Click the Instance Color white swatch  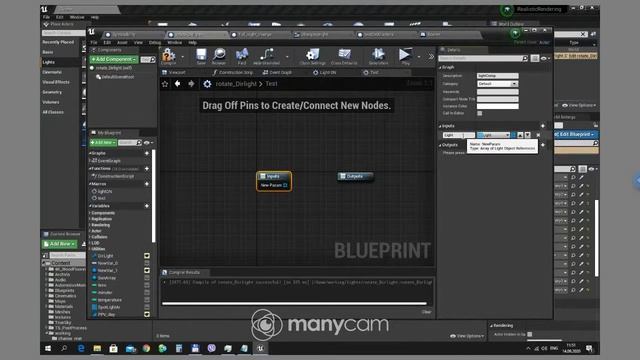[x=498, y=106]
